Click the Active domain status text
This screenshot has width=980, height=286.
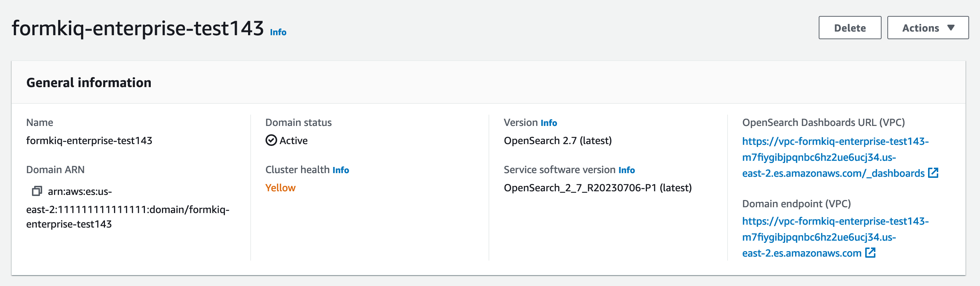pyautogui.click(x=294, y=141)
